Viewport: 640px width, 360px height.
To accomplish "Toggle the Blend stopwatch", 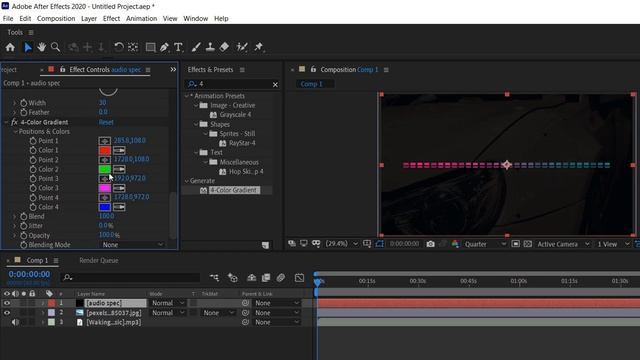I will point(24,216).
